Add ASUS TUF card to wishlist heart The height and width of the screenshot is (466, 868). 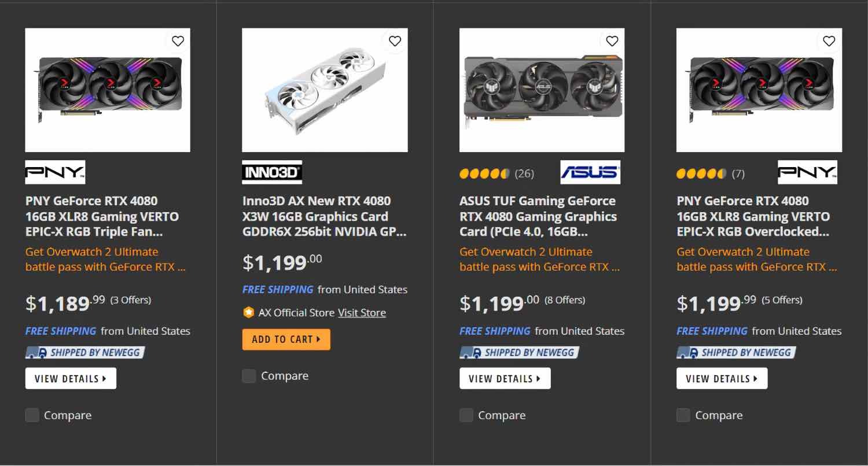(x=612, y=41)
